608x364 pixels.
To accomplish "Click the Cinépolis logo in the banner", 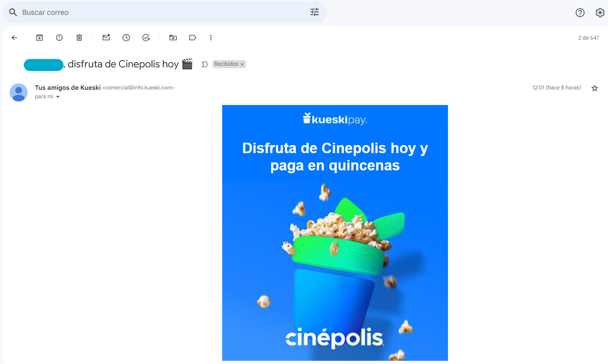I will (334, 338).
